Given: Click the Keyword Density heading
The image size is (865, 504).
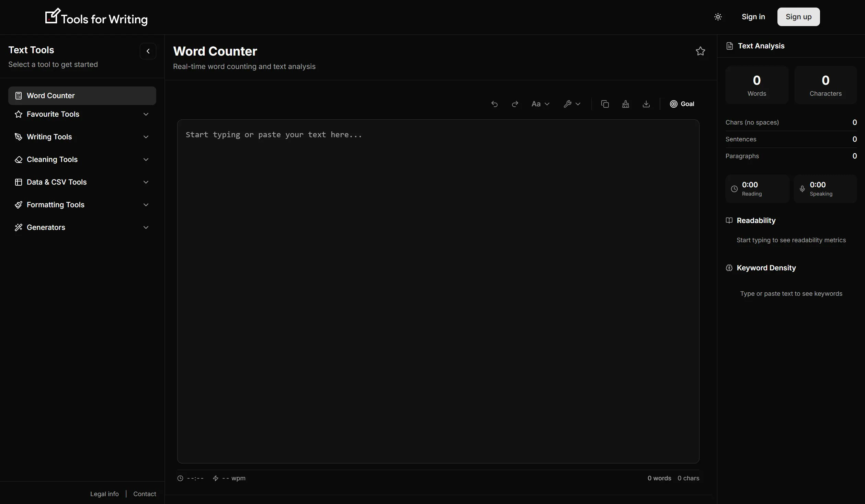Looking at the screenshot, I should [x=766, y=268].
